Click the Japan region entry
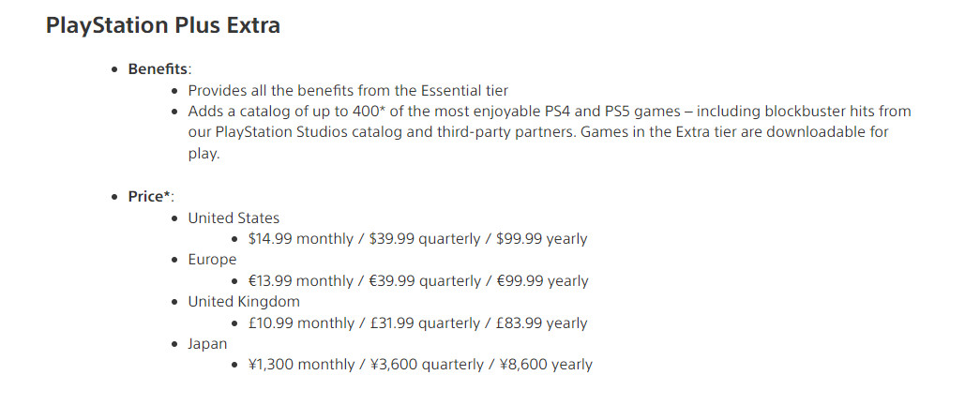This screenshot has height=405, width=980. point(207,344)
